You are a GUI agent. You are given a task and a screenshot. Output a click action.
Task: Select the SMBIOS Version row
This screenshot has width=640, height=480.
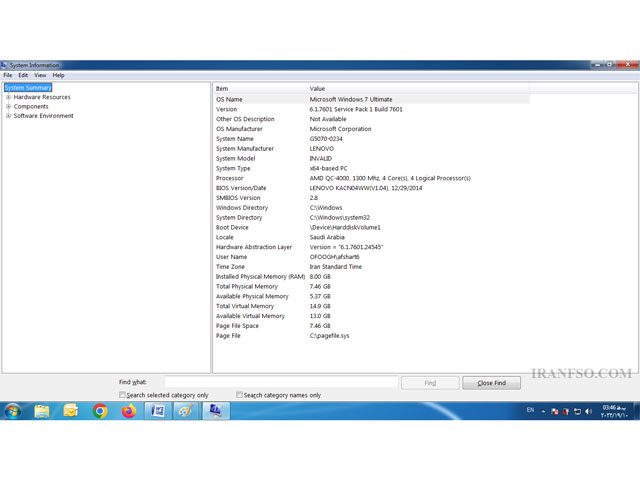(x=371, y=198)
